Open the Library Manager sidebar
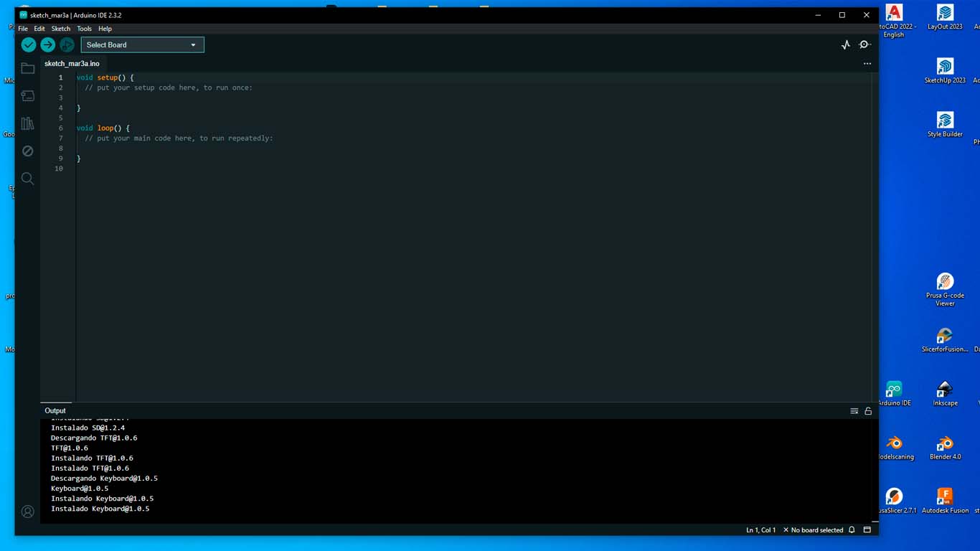Viewport: 980px width, 551px height. 27,123
